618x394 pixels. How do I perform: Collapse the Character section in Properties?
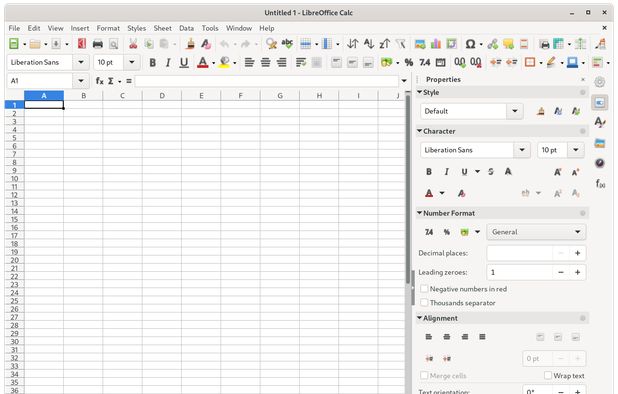click(419, 131)
